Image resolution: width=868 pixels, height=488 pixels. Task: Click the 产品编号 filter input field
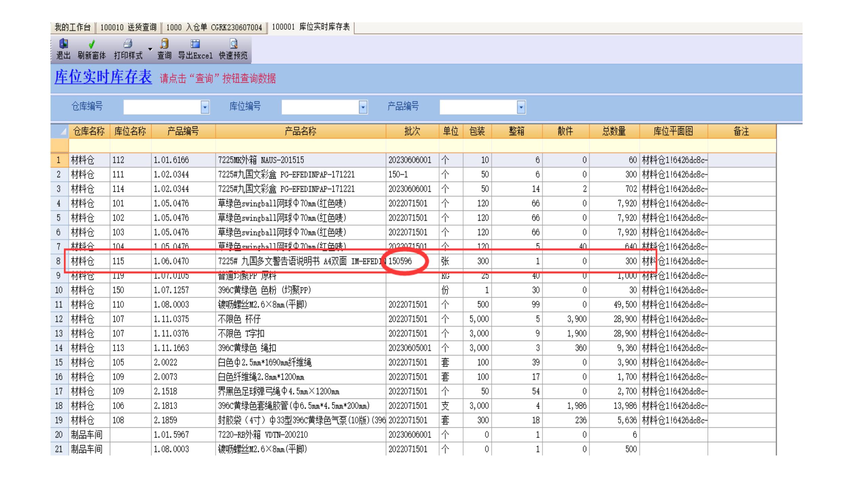[478, 107]
